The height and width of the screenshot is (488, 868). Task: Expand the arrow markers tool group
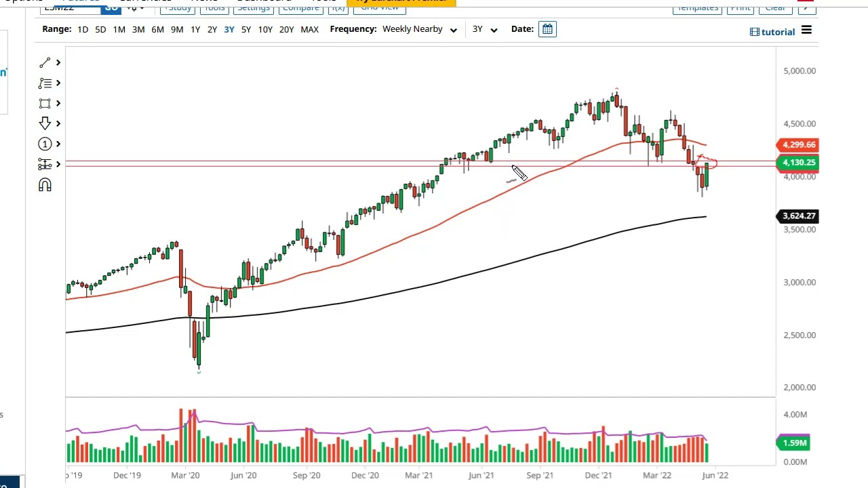point(58,123)
